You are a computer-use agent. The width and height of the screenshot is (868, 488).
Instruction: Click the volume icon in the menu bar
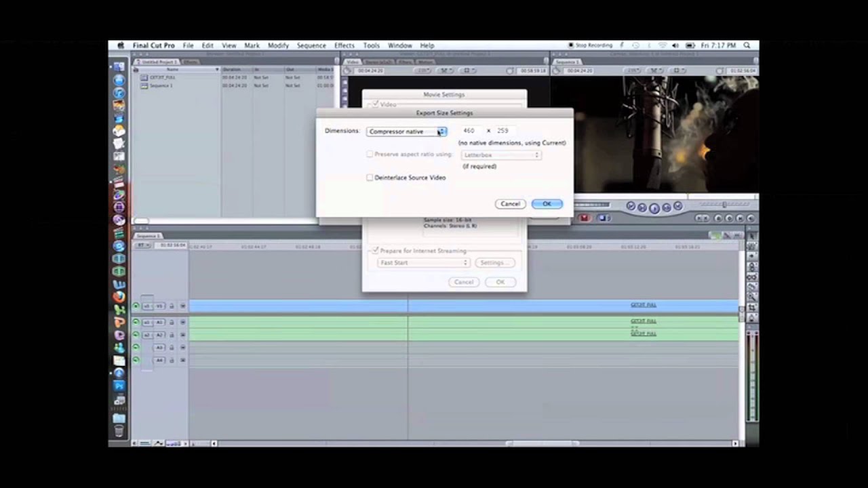pyautogui.click(x=675, y=45)
